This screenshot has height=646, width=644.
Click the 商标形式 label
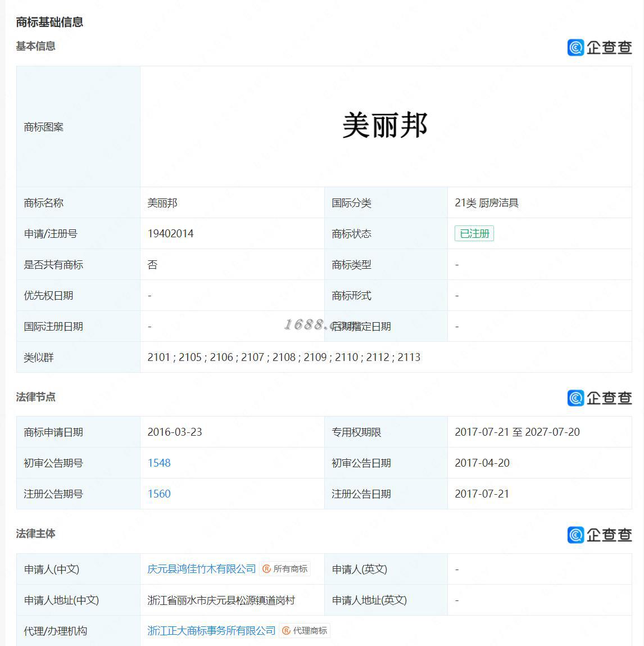coord(352,295)
